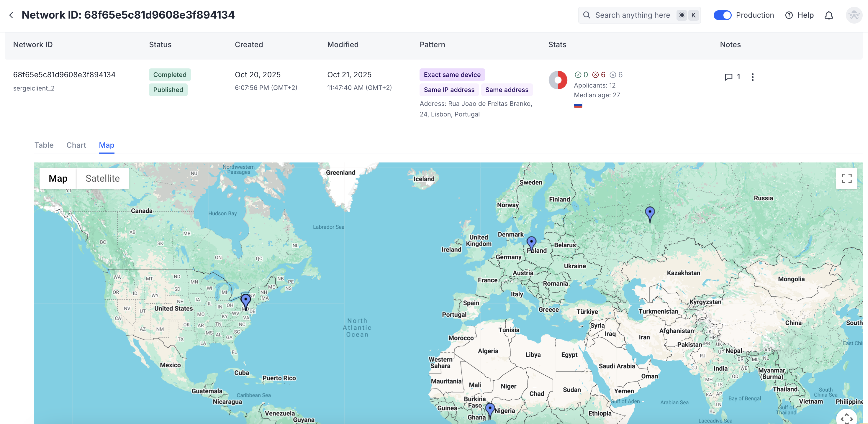
Task: Click the Same IP address badge
Action: pos(449,90)
